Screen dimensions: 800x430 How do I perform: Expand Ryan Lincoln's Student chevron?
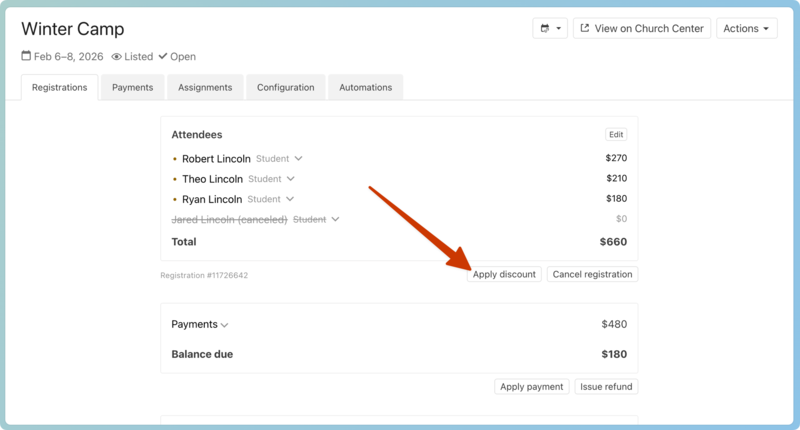[290, 199]
